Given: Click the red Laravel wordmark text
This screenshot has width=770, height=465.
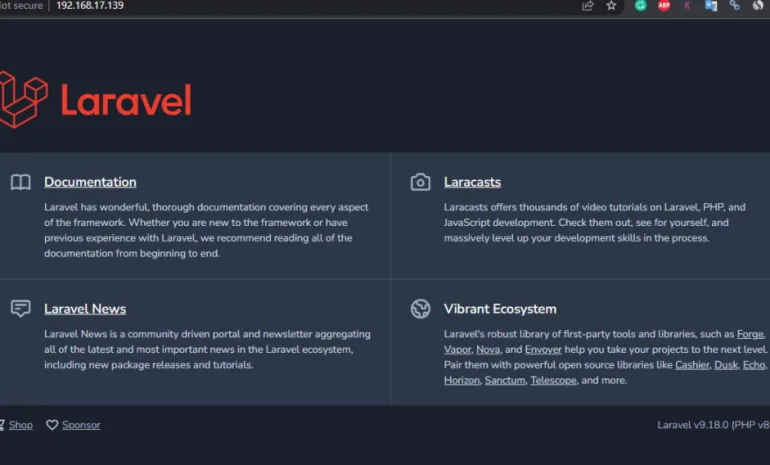Looking at the screenshot, I should pyautogui.click(x=126, y=100).
